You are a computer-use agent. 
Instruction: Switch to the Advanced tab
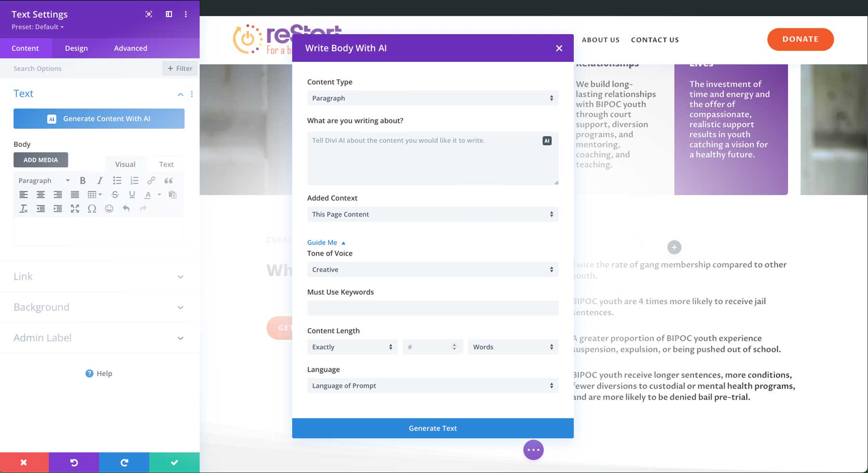[130, 48]
